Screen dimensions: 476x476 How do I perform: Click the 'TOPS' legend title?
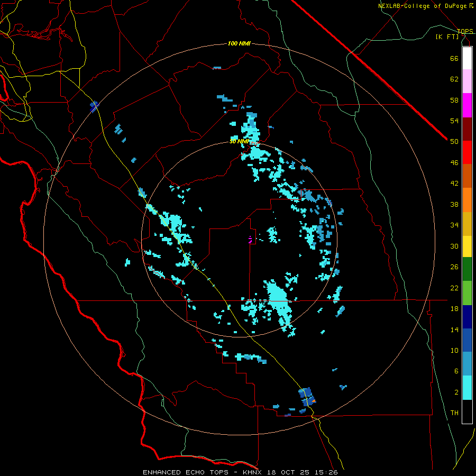465,31
